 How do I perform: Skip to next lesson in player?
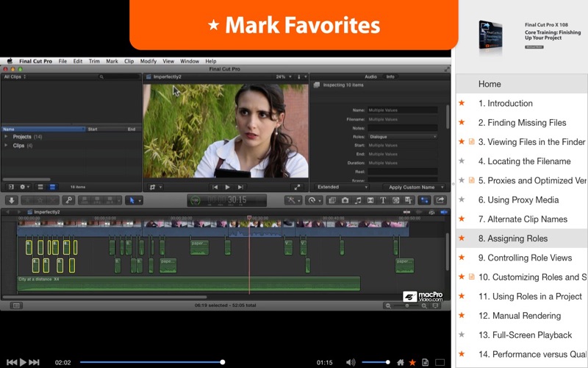[x=34, y=362]
